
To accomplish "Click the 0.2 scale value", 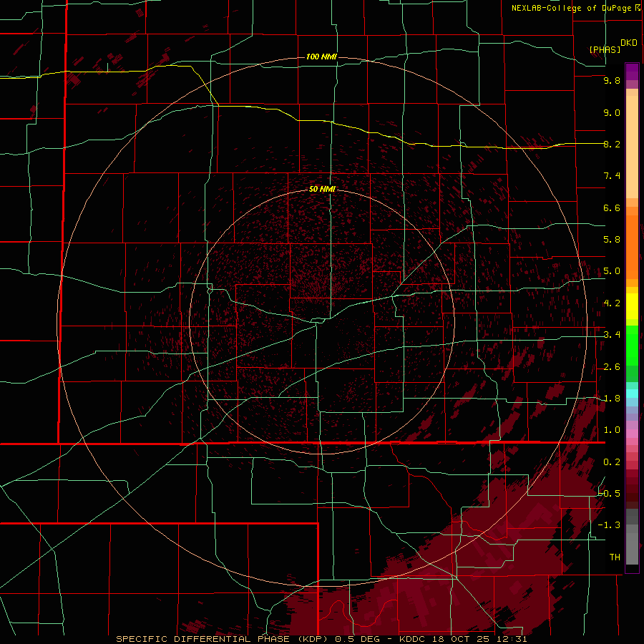I will pyautogui.click(x=612, y=462).
